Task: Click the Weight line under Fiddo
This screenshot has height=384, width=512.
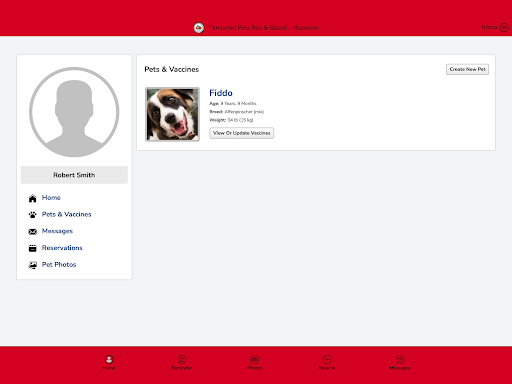Action: click(x=231, y=120)
